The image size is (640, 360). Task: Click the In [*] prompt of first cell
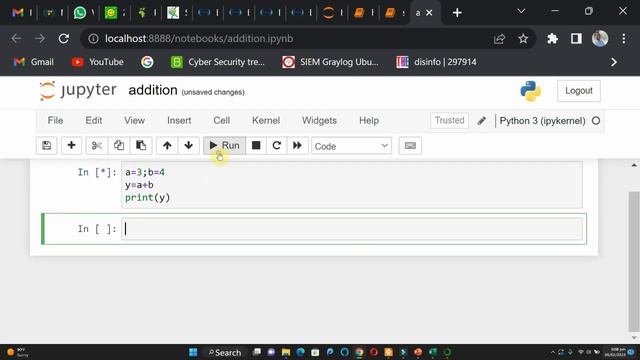pyautogui.click(x=97, y=172)
